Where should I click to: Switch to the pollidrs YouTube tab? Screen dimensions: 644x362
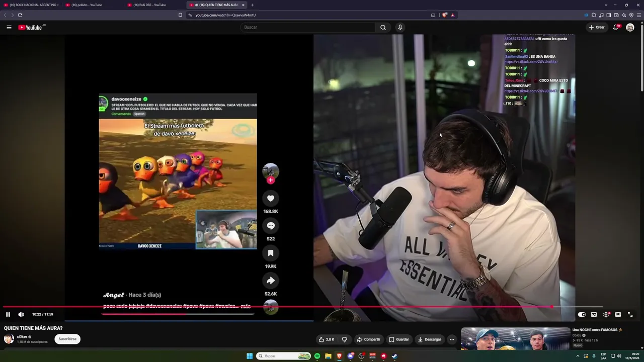93,5
